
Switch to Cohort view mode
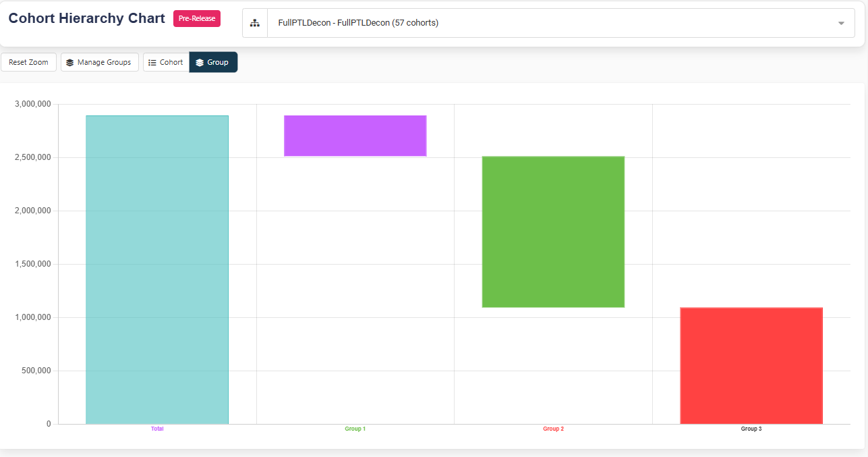(x=166, y=62)
